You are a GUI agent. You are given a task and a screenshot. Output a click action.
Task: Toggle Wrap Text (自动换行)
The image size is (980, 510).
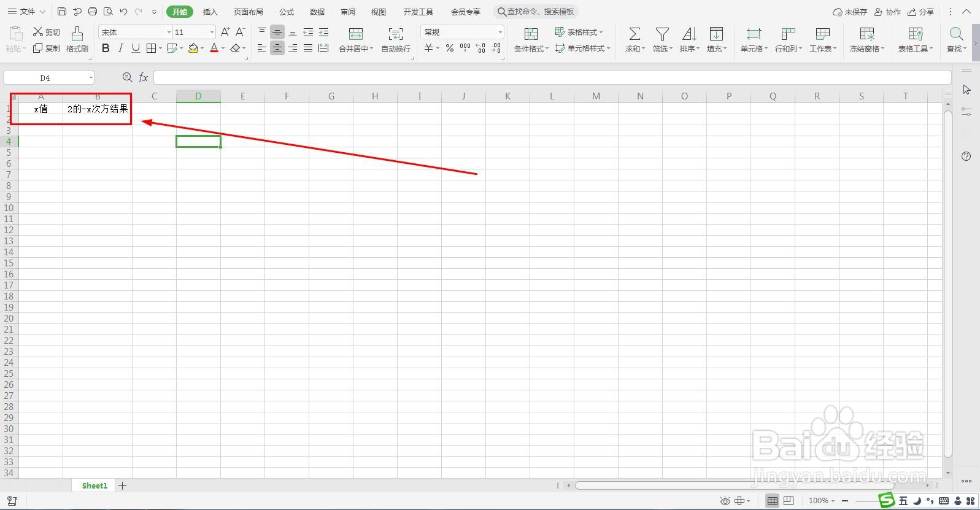[x=396, y=39]
